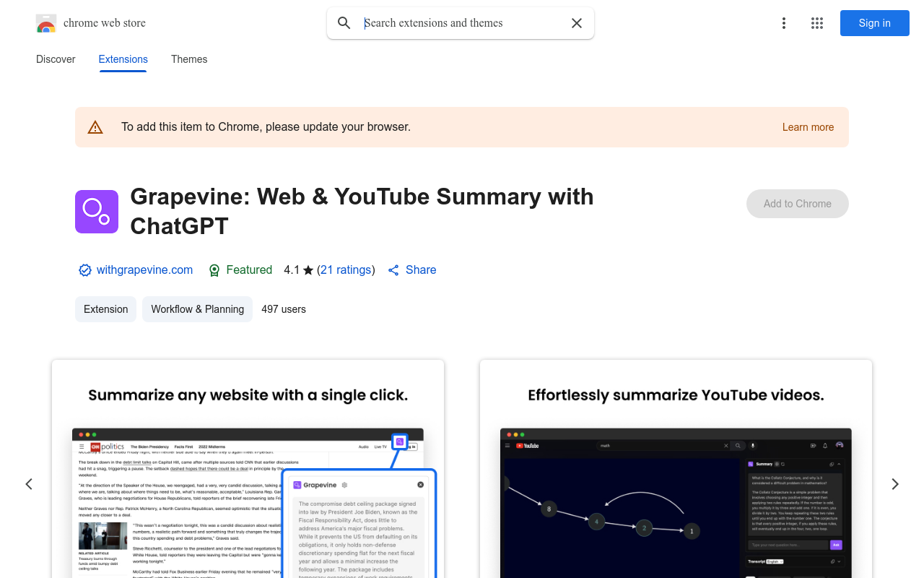Switch to the Discover tab
The image size is (924, 578).
click(x=56, y=59)
